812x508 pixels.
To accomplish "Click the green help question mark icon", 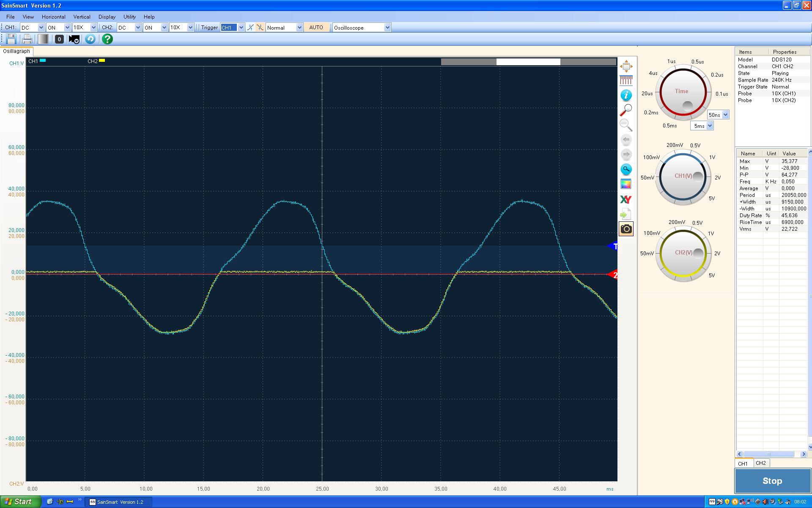I will click(x=107, y=39).
